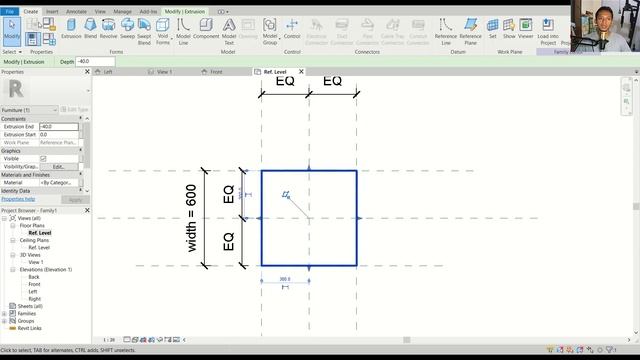Screen dimensions: 640x360
Task: Close the Properties panel
Action: click(87, 72)
